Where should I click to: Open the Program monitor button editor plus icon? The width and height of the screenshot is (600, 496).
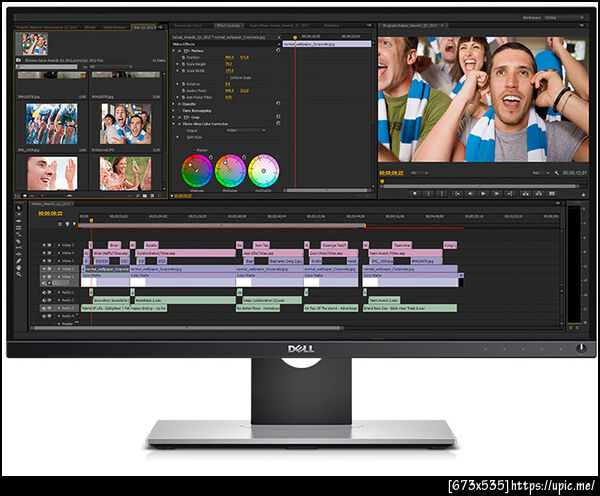[x=584, y=195]
